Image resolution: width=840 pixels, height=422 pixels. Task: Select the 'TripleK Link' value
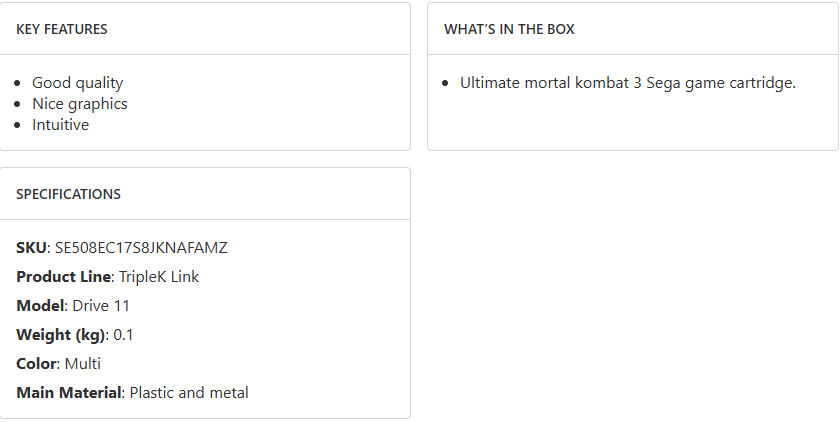159,277
